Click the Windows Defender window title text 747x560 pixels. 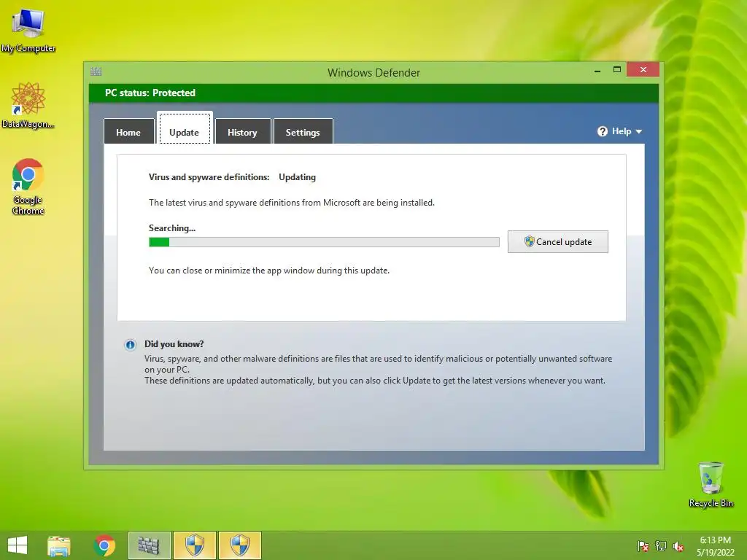pyautogui.click(x=373, y=73)
